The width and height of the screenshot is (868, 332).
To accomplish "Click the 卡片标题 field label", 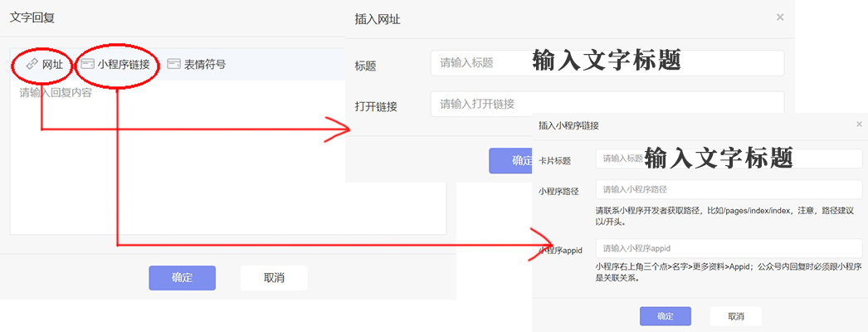I will click(554, 161).
